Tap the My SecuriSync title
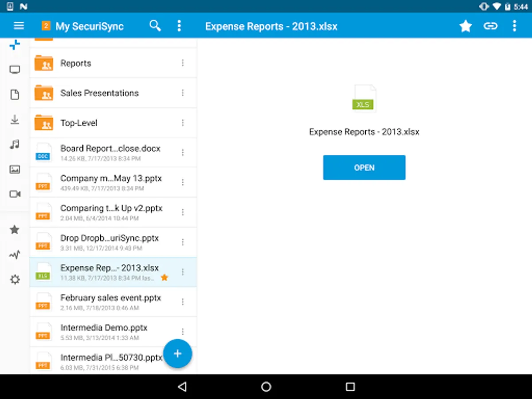Screen dimensions: 532x399 click(x=90, y=26)
